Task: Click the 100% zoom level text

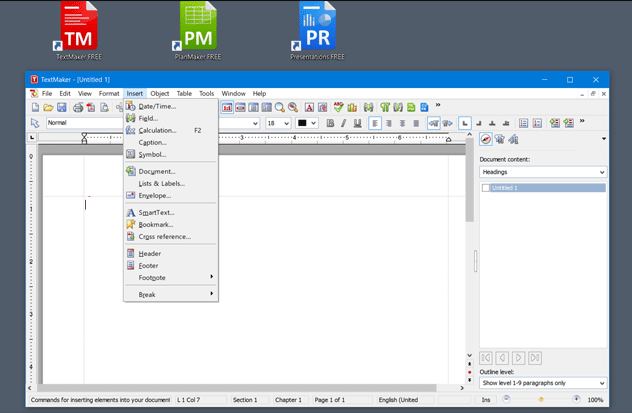Action: point(595,400)
